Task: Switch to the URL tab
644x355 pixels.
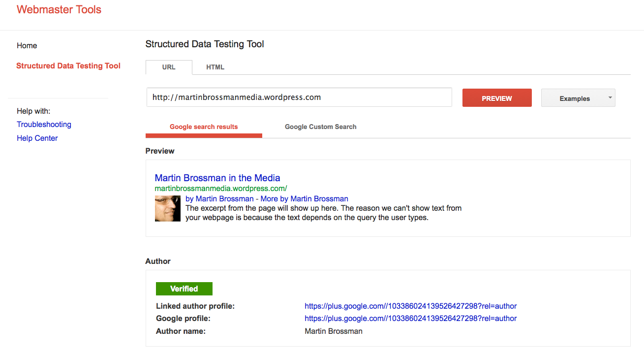Action: (x=169, y=67)
